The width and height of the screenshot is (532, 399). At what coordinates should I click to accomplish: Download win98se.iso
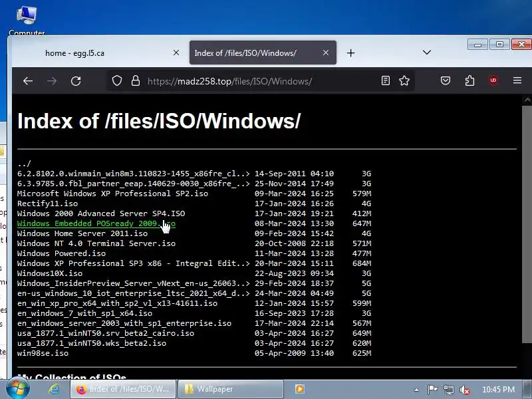coord(43,353)
